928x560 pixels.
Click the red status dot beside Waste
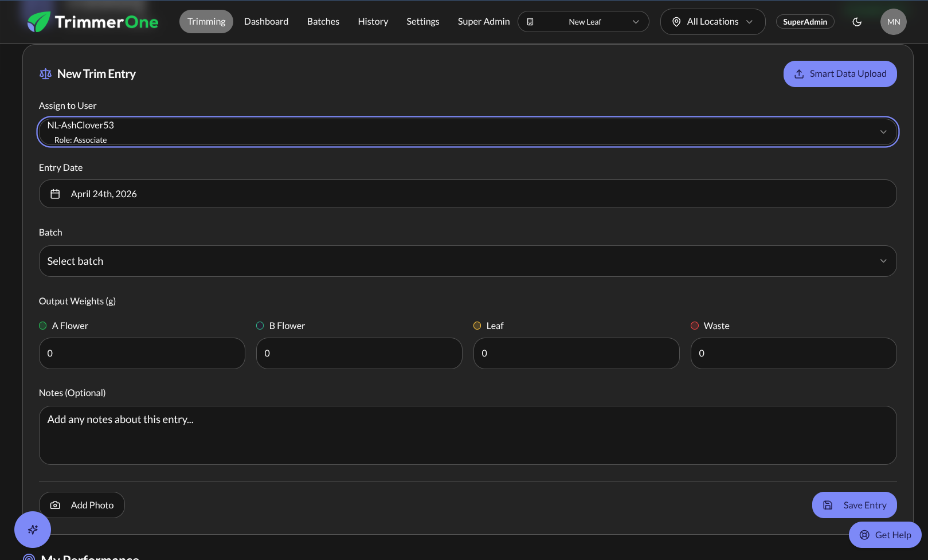click(694, 325)
